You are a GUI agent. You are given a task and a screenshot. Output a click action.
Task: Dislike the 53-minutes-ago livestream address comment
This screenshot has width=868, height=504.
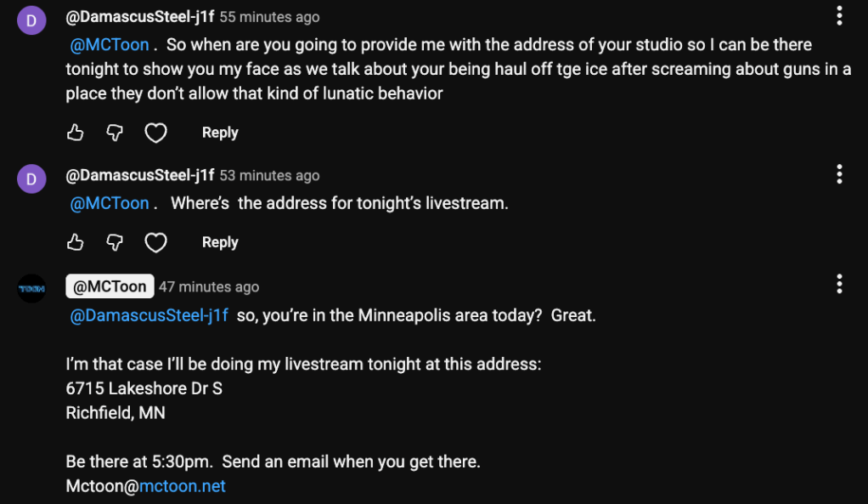pyautogui.click(x=115, y=243)
